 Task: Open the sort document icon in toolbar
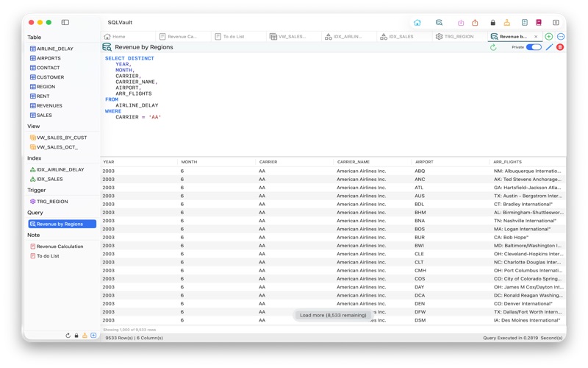click(525, 23)
